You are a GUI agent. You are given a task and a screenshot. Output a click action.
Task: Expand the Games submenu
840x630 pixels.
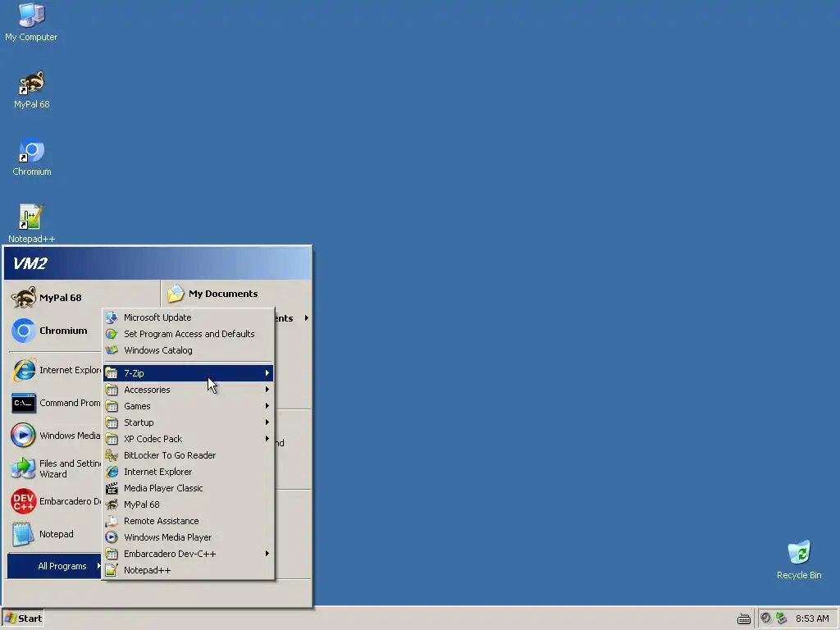click(188, 406)
